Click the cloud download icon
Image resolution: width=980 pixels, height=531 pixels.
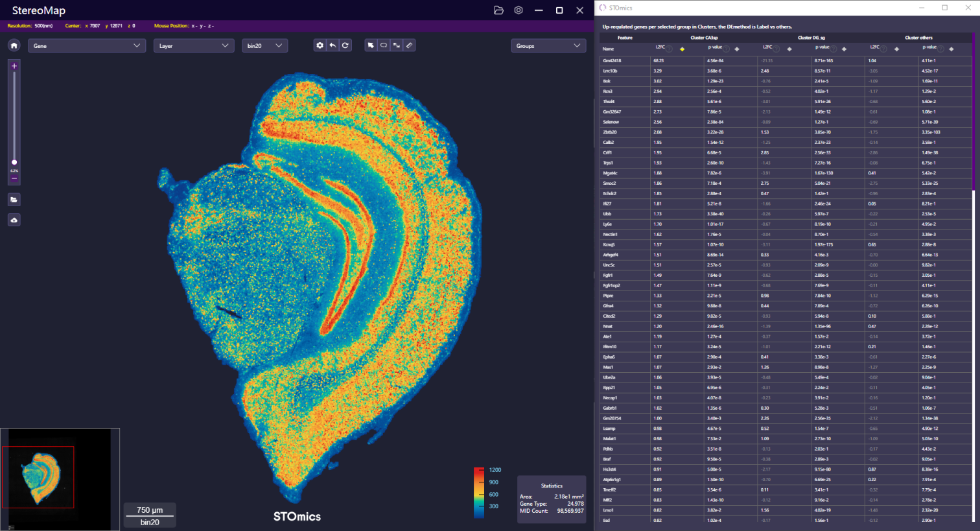click(x=14, y=220)
